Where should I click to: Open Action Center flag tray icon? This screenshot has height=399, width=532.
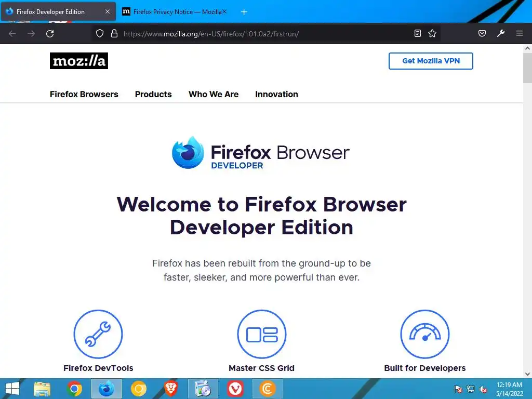458,389
